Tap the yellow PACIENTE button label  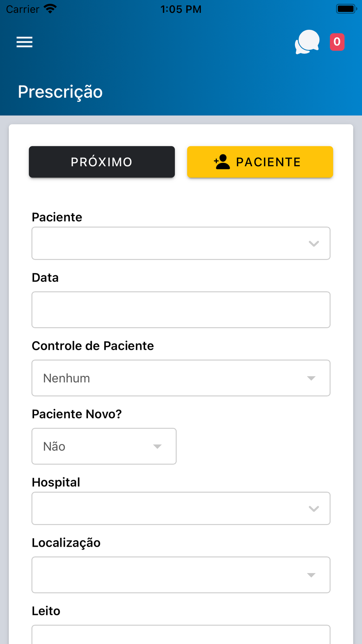click(x=268, y=162)
